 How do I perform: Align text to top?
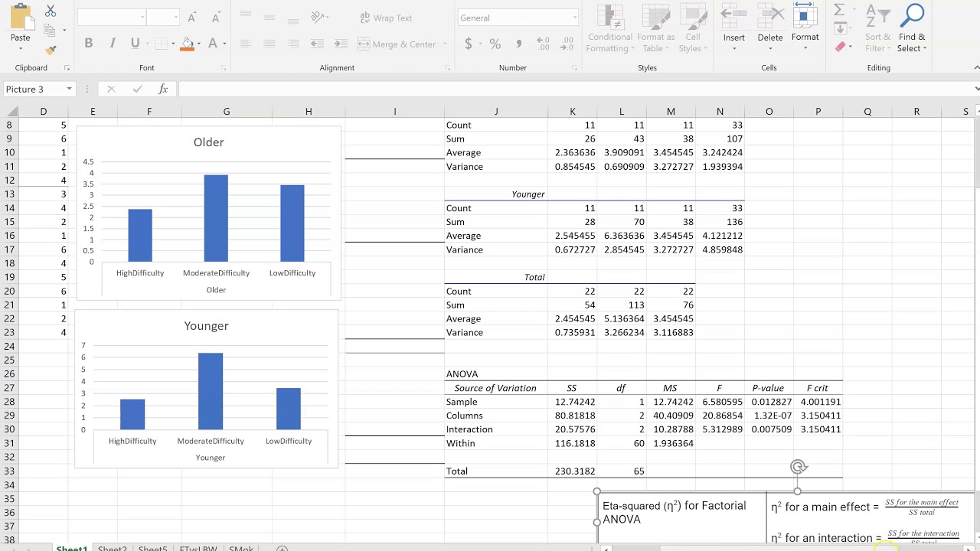pos(246,17)
